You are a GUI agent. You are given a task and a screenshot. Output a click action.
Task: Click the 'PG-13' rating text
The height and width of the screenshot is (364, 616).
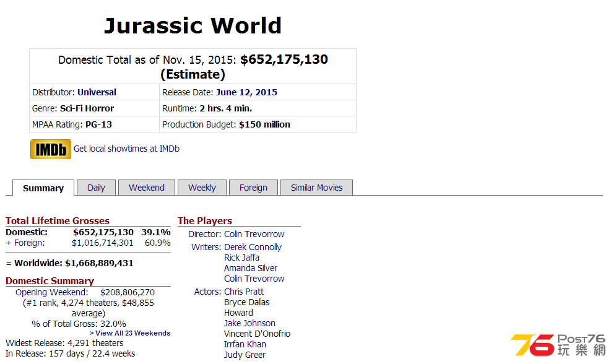[98, 124]
